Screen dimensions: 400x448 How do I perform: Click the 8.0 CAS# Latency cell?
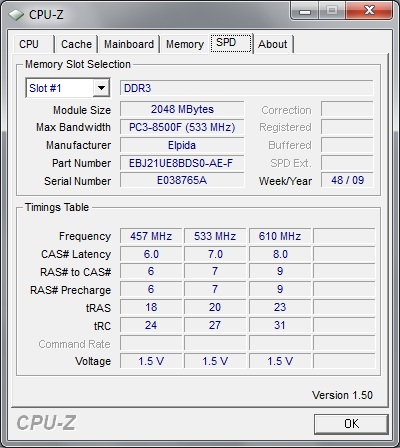pos(280,254)
